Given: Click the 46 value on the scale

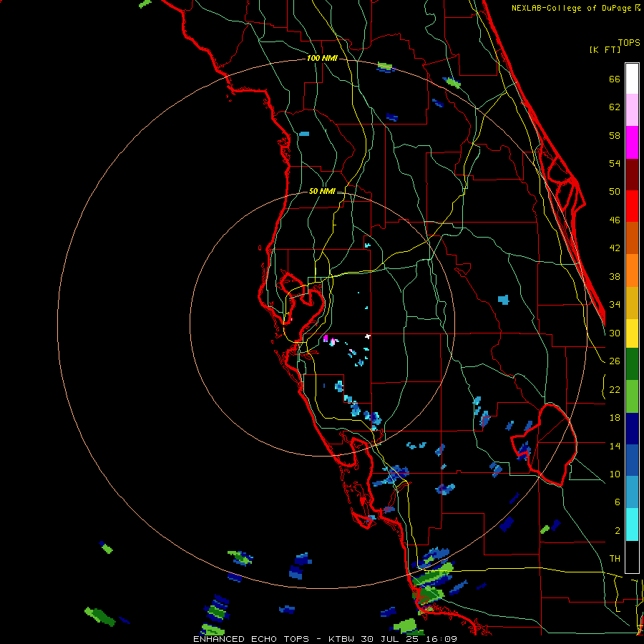Looking at the screenshot, I should [x=615, y=220].
